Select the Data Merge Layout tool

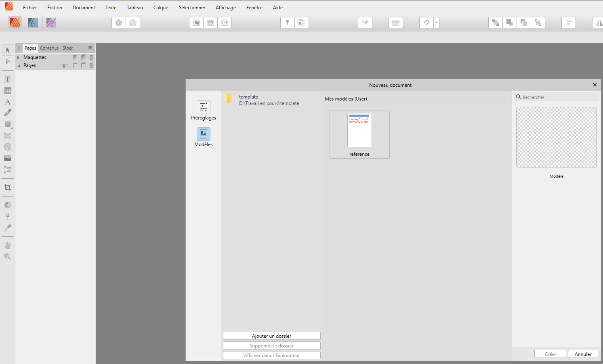[x=8, y=169]
